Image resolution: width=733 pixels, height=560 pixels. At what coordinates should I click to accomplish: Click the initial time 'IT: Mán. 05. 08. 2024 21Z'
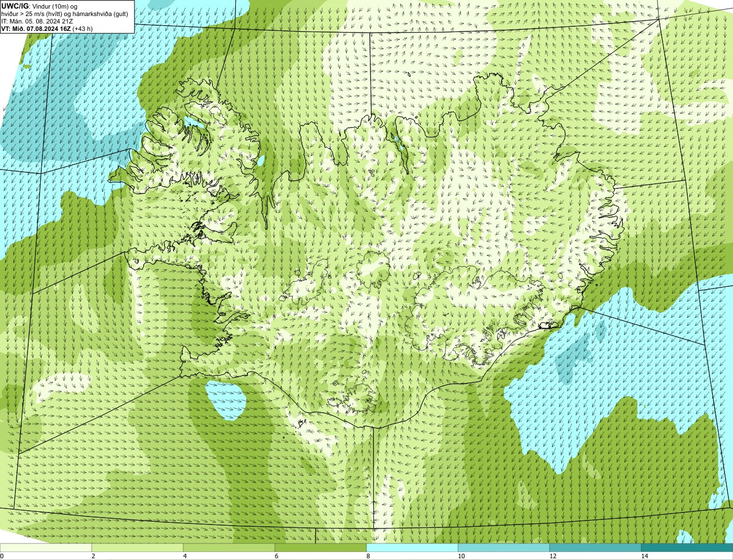pyautogui.click(x=37, y=21)
